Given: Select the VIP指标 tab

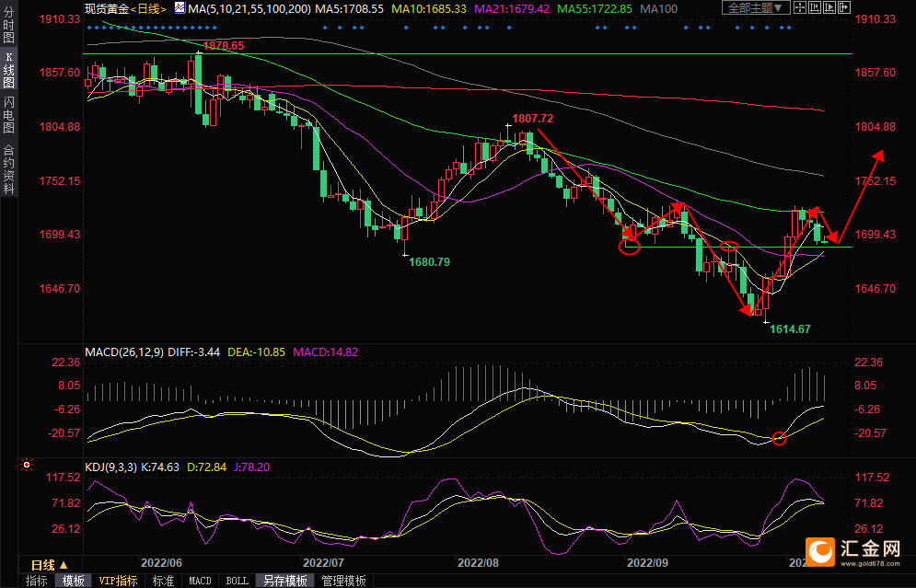Looking at the screenshot, I should click(x=119, y=581).
